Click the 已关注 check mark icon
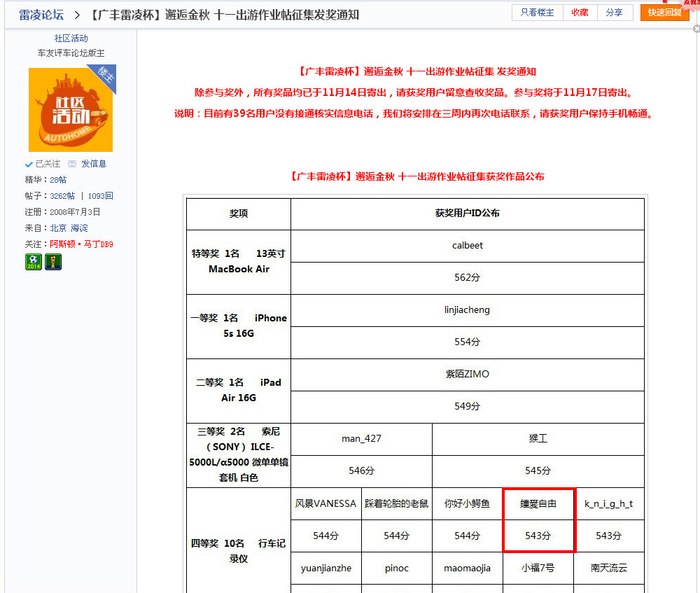The width and height of the screenshot is (700, 593). pyautogui.click(x=29, y=164)
